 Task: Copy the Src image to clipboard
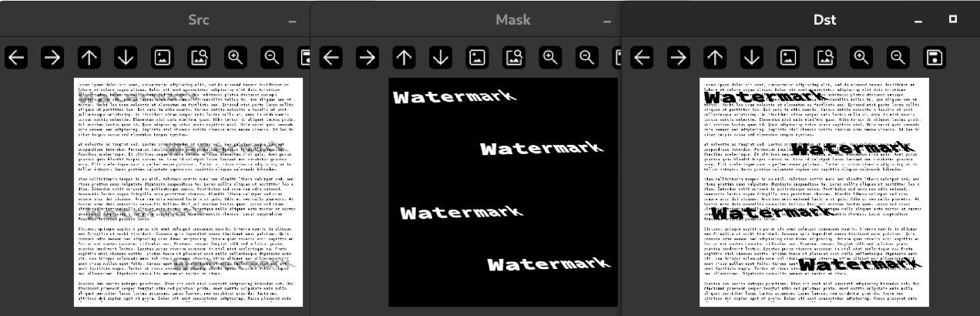coord(198,57)
